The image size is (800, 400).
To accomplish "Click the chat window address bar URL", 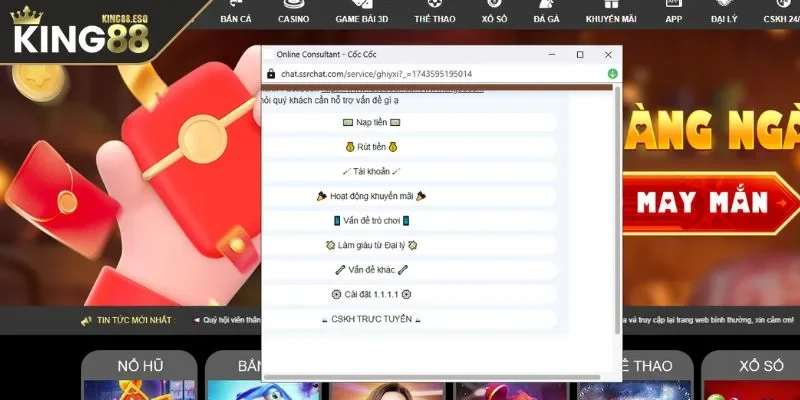I will (x=377, y=74).
